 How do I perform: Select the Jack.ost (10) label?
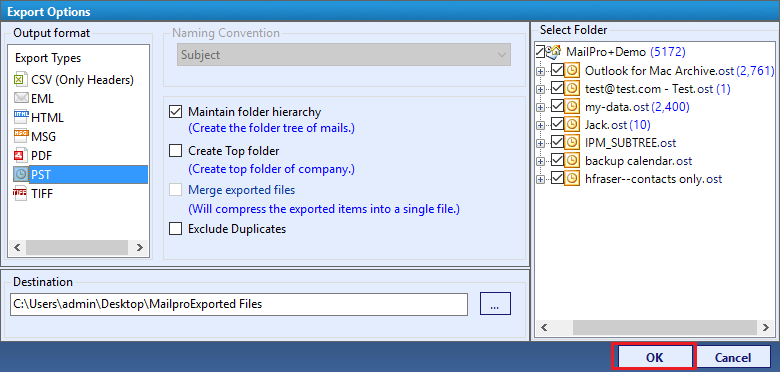618,124
